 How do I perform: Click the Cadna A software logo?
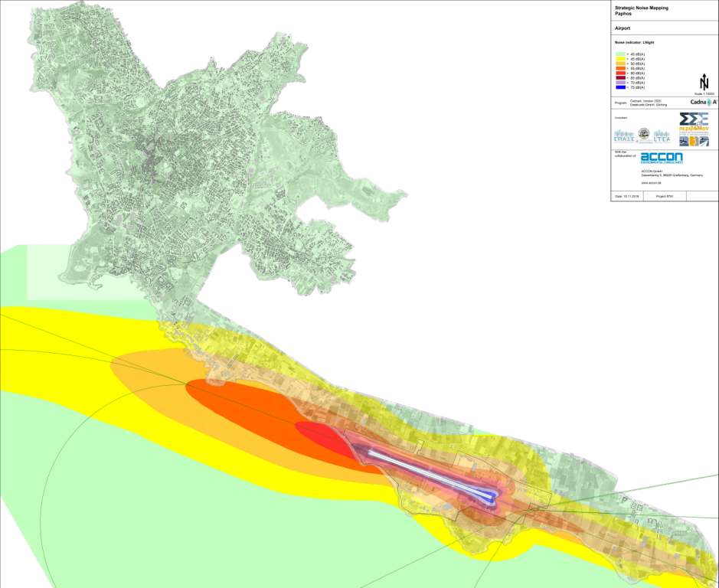point(703,102)
